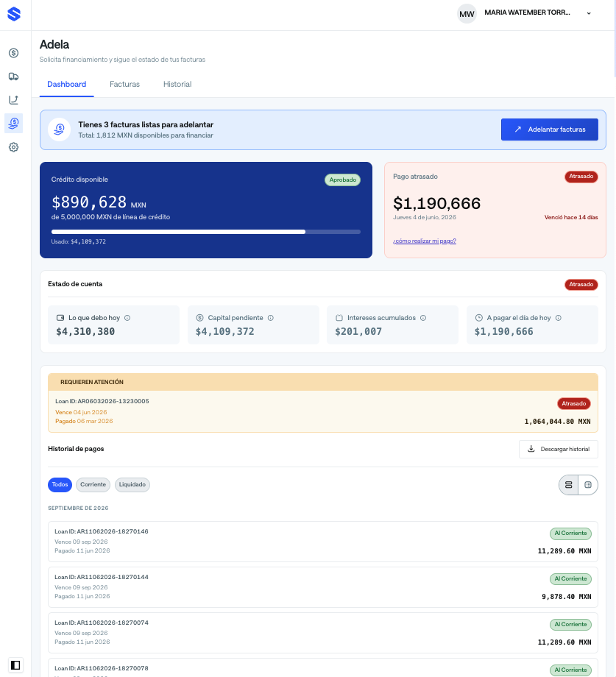Click the coin icon beside Capital pendiente
The width and height of the screenshot is (616, 677).
tap(200, 318)
